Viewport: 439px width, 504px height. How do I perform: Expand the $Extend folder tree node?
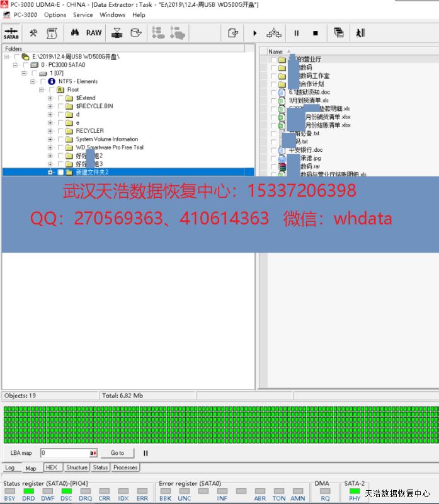50,98
